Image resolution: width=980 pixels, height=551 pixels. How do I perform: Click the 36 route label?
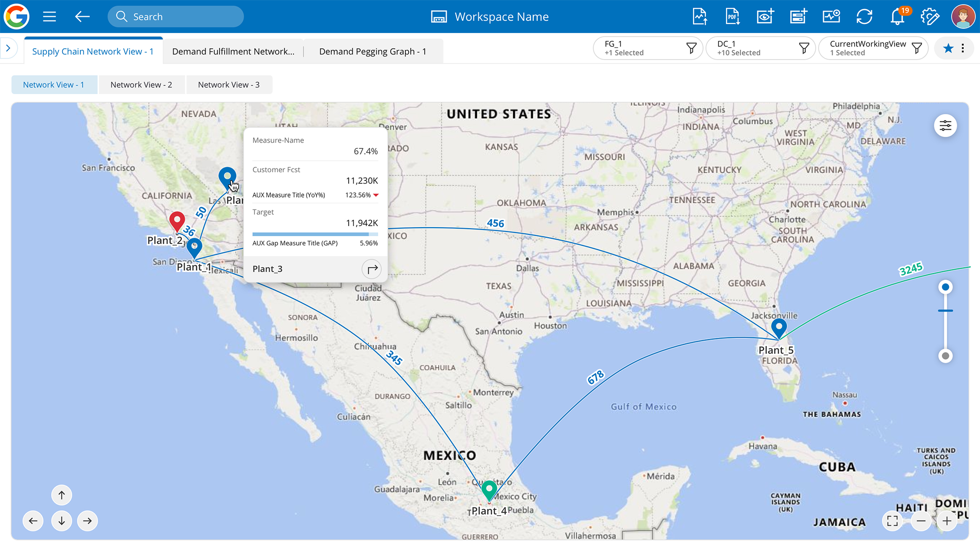pyautogui.click(x=189, y=231)
